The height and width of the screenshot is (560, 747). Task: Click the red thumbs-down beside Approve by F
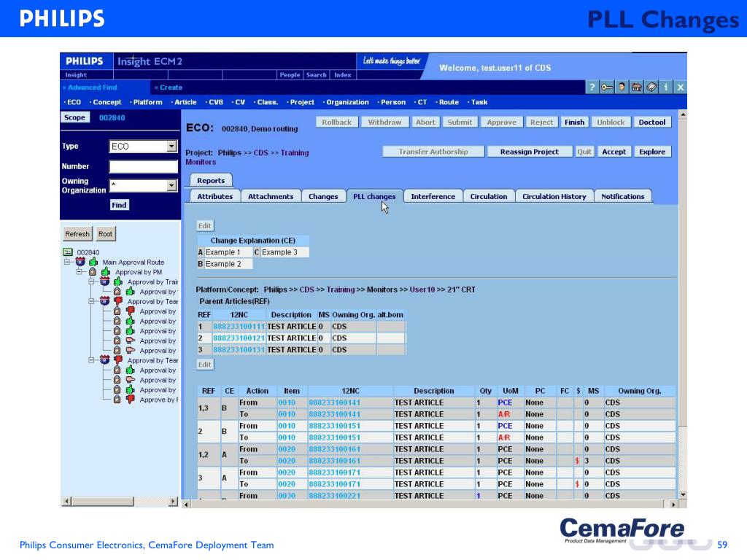point(130,400)
